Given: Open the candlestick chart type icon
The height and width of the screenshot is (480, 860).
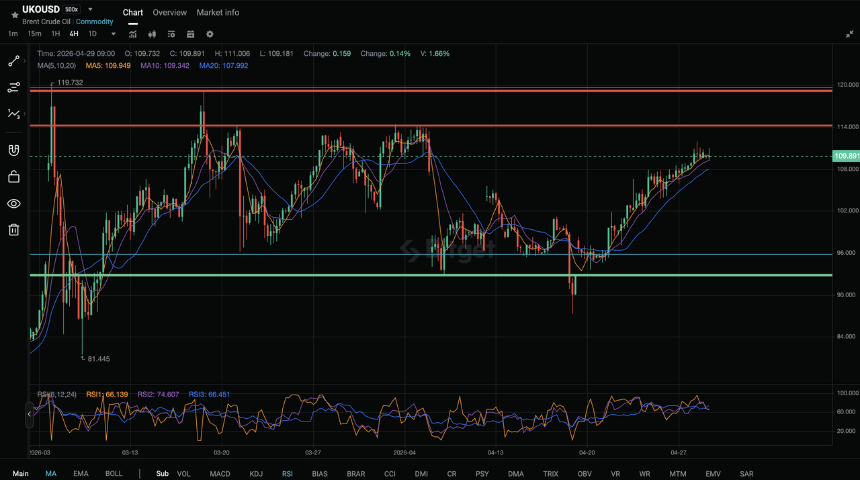Looking at the screenshot, I should 152,34.
